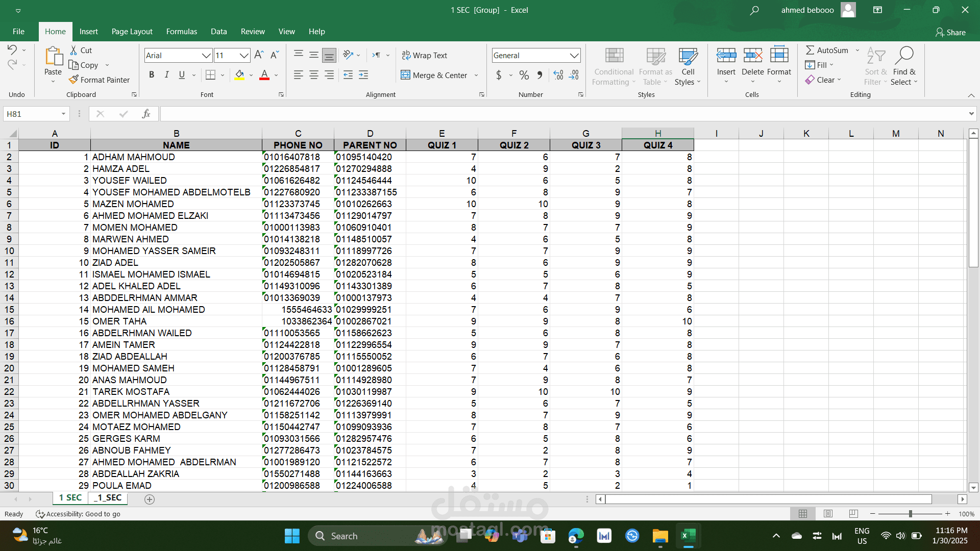Click the Paste clipboard icon

point(53,56)
